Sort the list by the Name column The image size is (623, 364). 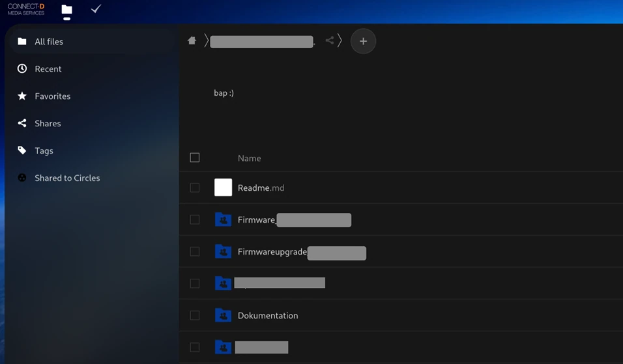click(249, 158)
